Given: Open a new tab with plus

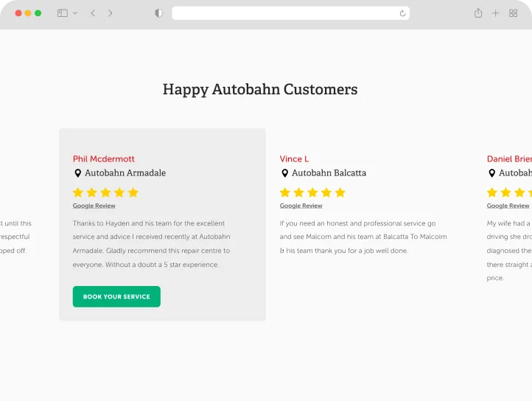Looking at the screenshot, I should click(x=496, y=13).
